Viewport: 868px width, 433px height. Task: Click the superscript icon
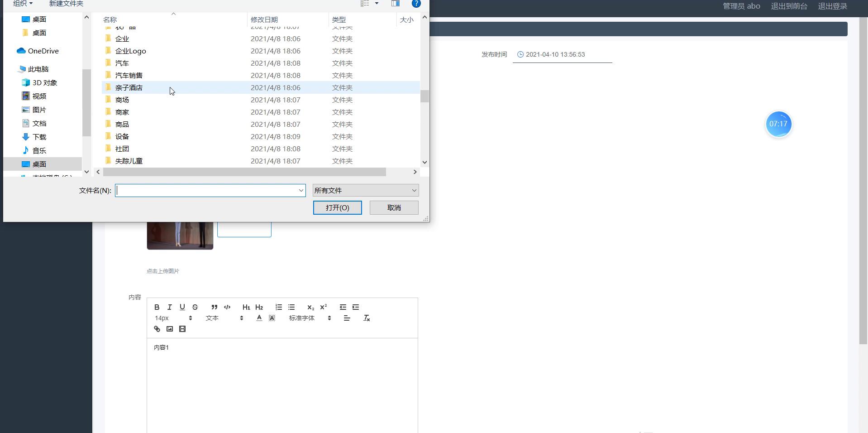click(x=324, y=307)
